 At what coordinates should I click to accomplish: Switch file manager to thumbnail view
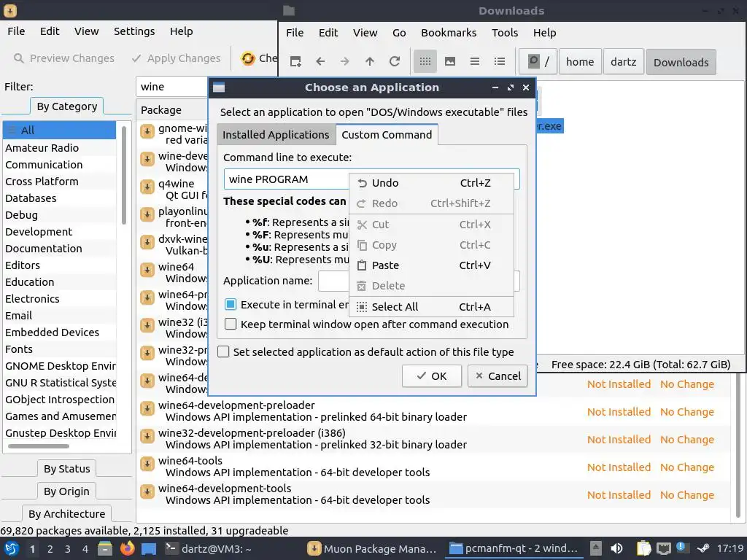click(449, 61)
